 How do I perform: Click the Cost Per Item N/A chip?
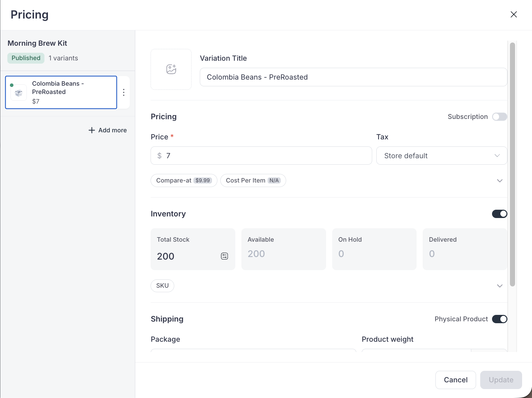[x=253, y=181]
